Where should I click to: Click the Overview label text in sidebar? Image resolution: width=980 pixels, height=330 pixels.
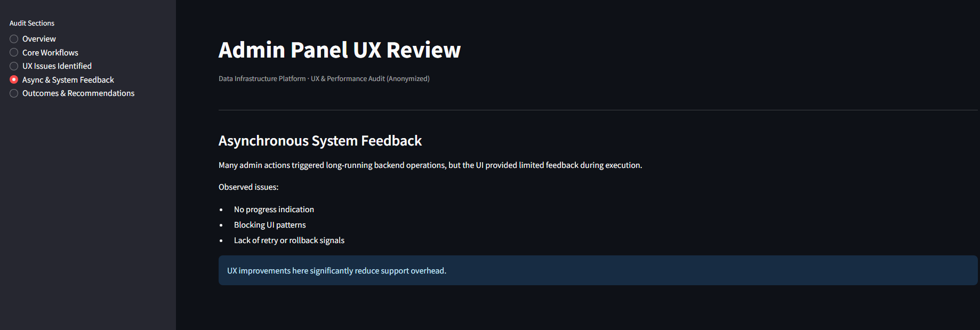pyautogui.click(x=39, y=39)
